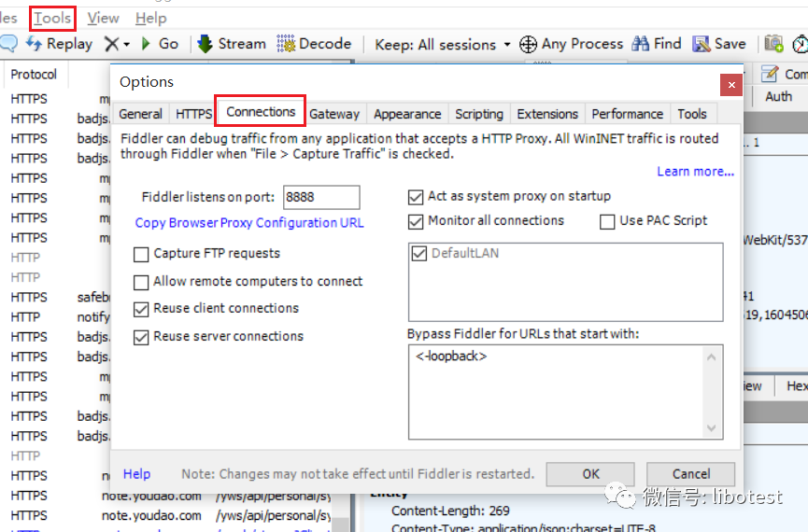
Task: Enable Capture FTP requests checkbox
Action: pyautogui.click(x=141, y=255)
